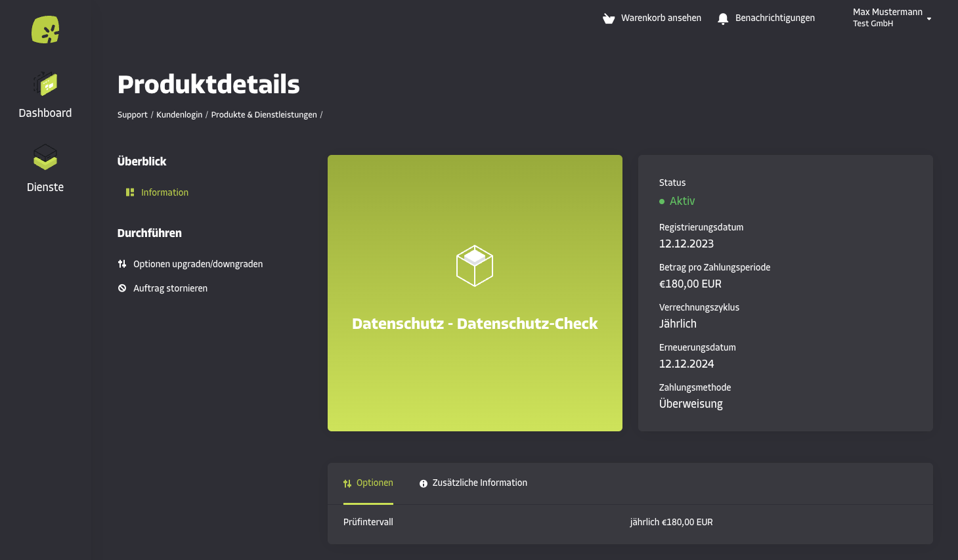Click the upgrade/downgrade arrows icon
This screenshot has height=560, width=958.
click(x=122, y=264)
